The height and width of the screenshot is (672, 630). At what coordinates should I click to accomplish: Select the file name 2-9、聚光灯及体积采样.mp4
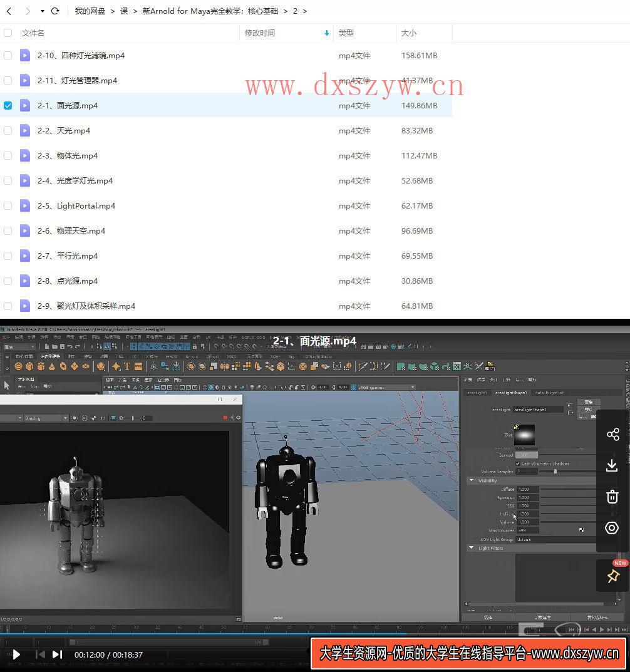click(x=86, y=306)
